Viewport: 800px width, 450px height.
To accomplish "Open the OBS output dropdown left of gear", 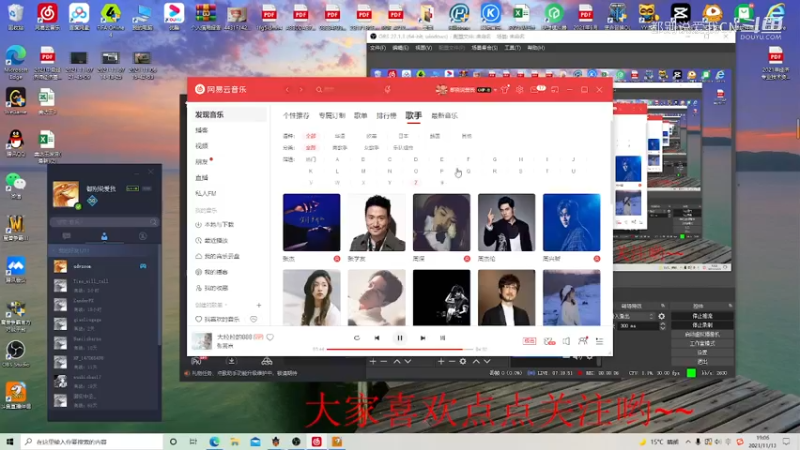I will tap(634, 316).
